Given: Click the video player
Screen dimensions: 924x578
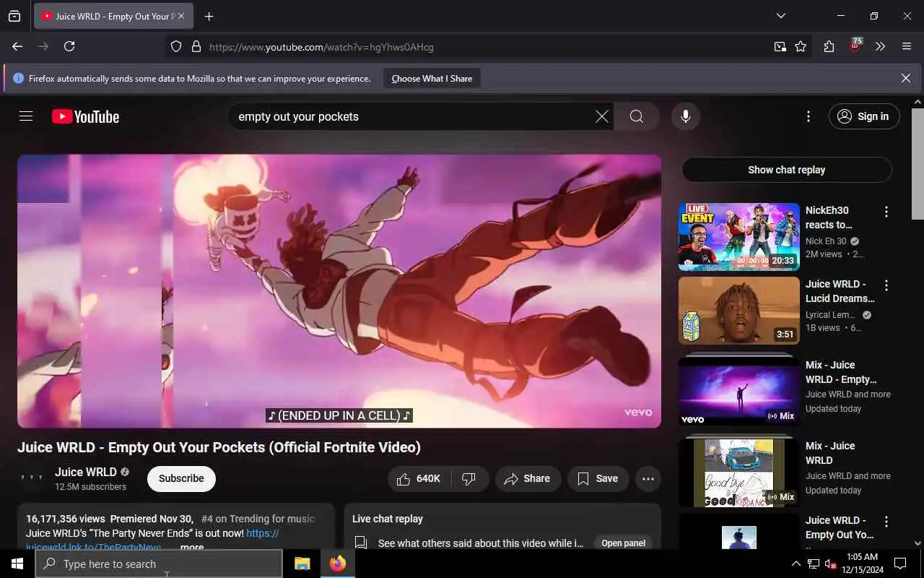Looking at the screenshot, I should pos(339,291).
